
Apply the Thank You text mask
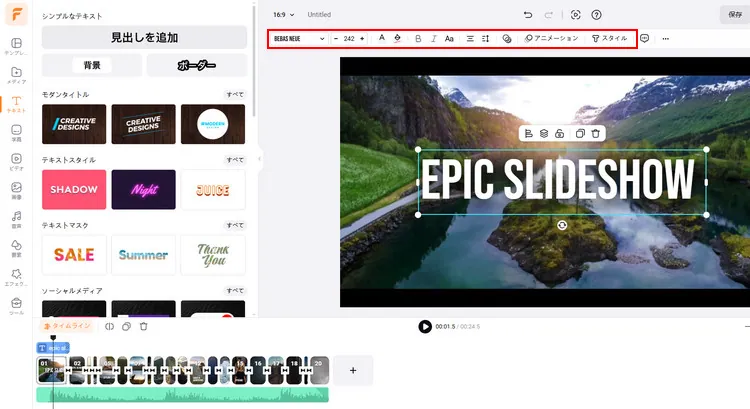coord(213,254)
